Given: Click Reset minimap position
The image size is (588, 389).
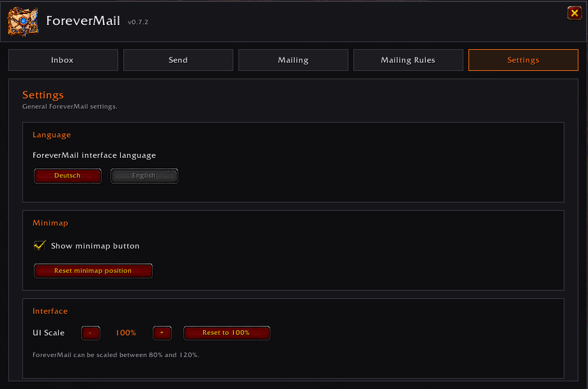Looking at the screenshot, I should pos(93,271).
